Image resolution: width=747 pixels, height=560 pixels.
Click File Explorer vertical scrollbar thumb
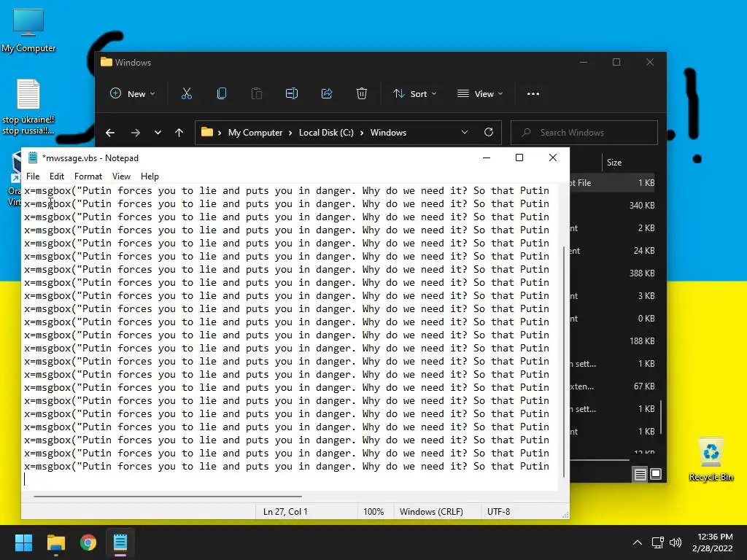coord(660,418)
